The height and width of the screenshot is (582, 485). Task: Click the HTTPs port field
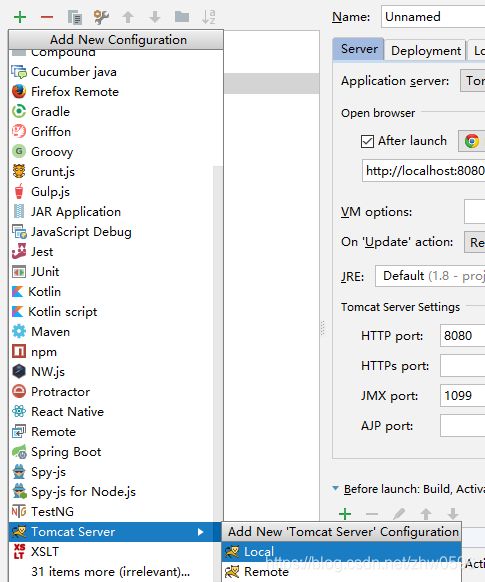[462, 366]
